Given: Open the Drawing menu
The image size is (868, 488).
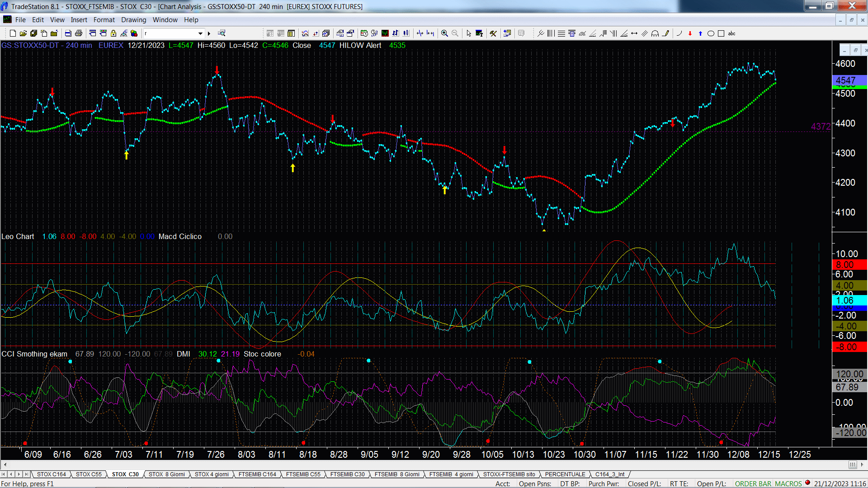Looking at the screenshot, I should click(x=133, y=20).
